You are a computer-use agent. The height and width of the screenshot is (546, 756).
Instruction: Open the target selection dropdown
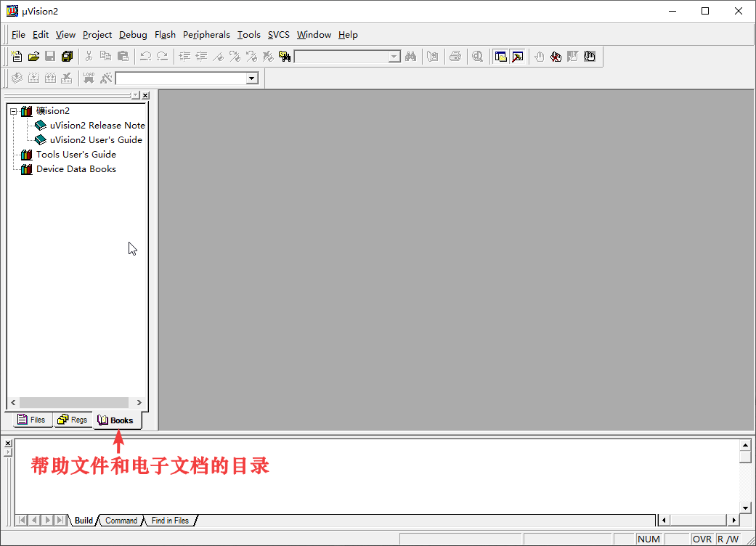coord(252,78)
